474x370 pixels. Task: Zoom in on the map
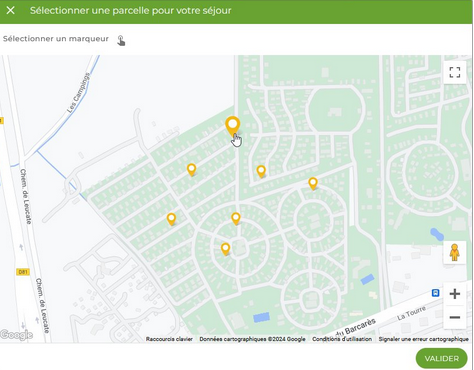click(455, 294)
